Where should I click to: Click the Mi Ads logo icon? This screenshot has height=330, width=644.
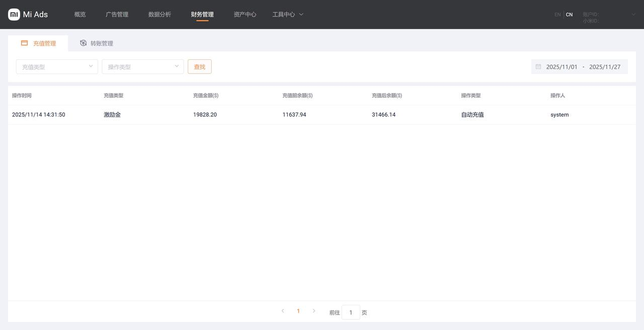coord(14,15)
